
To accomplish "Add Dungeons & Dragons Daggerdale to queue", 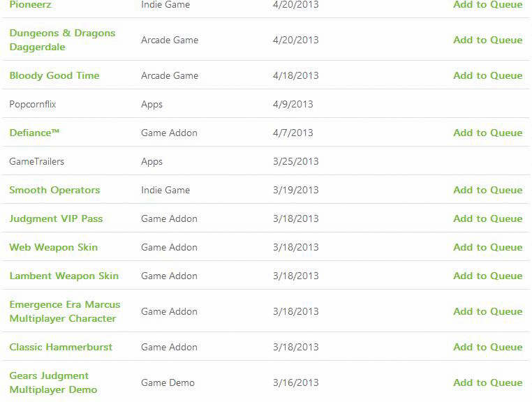I will click(487, 40).
